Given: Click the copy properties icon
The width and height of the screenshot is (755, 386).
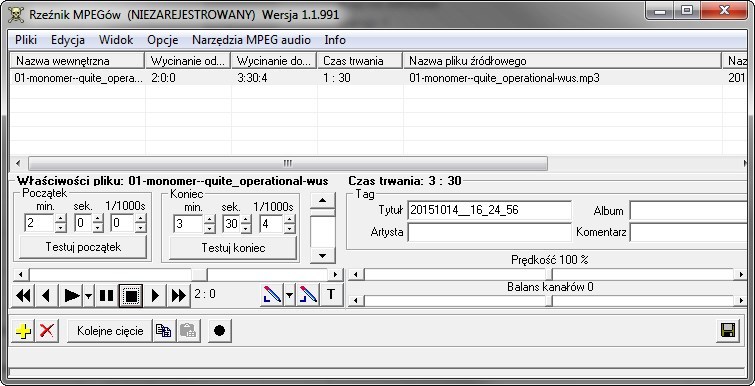Looking at the screenshot, I should (164, 331).
